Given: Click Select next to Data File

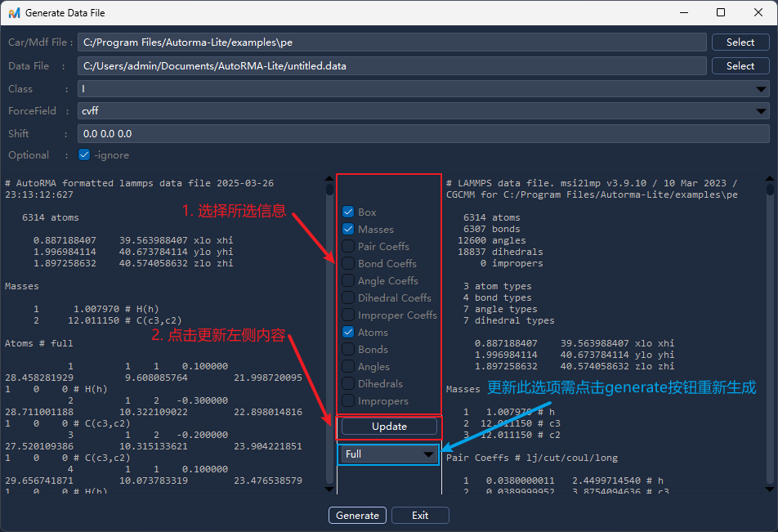Looking at the screenshot, I should click(x=740, y=66).
